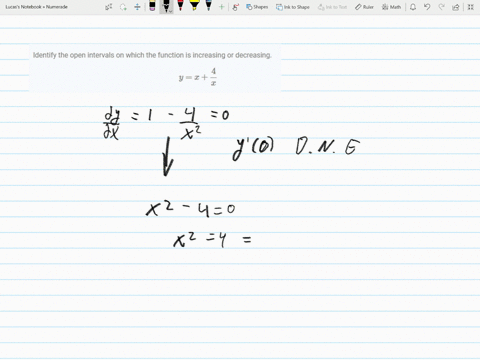
Task: Share this notebook page
Action: pyautogui.click(x=456, y=7)
